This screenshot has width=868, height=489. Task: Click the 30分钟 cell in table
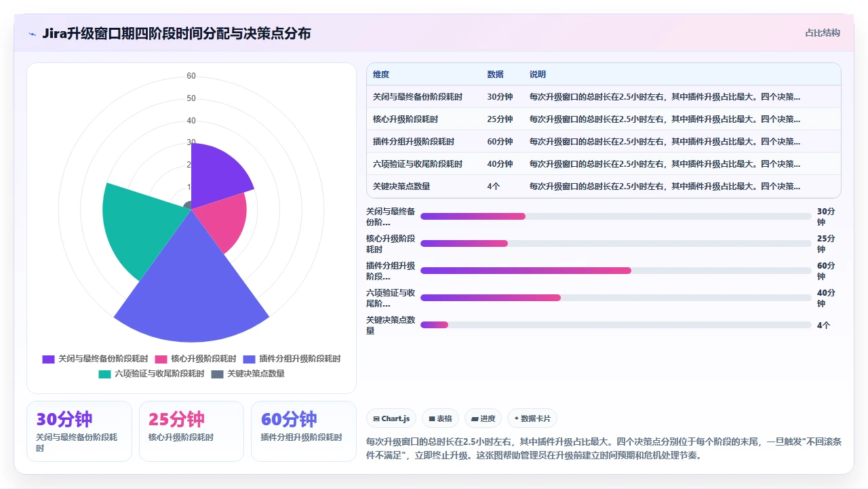500,97
